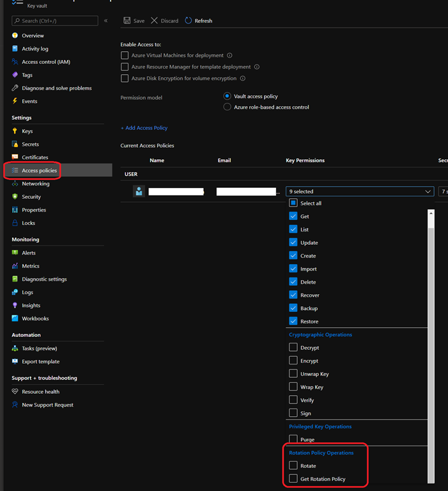This screenshot has width=448, height=491.
Task: Enable the Rotate key permission
Action: pyautogui.click(x=293, y=466)
